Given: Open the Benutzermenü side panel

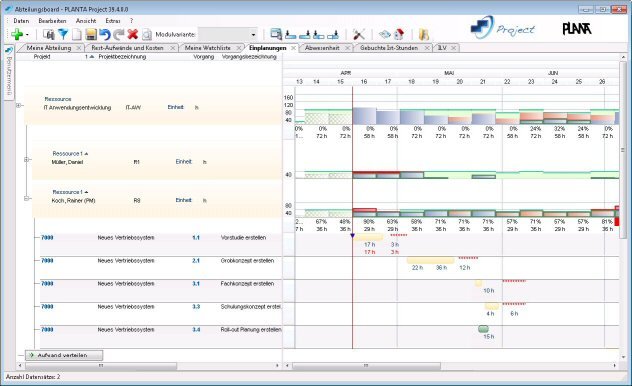Looking at the screenshot, I should [9, 72].
